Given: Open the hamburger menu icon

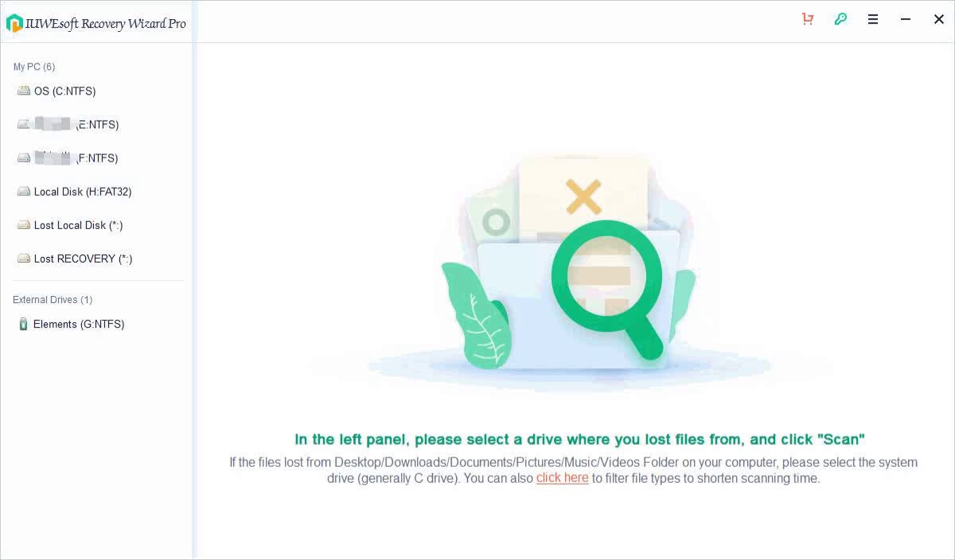Looking at the screenshot, I should pos(873,19).
